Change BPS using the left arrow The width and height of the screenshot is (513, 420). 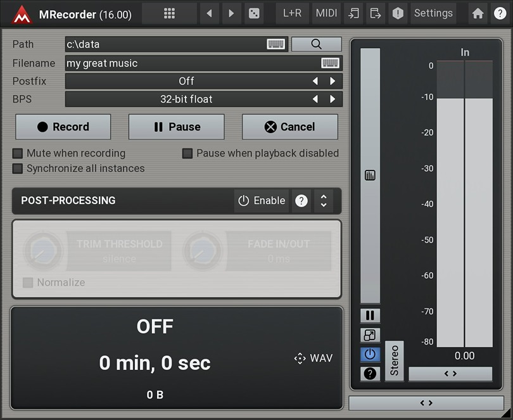pyautogui.click(x=315, y=99)
